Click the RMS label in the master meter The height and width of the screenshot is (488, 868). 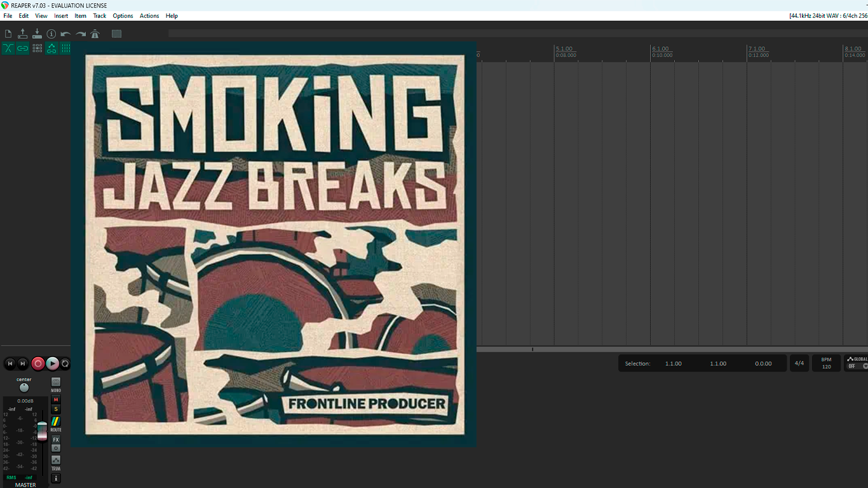pos(11,477)
